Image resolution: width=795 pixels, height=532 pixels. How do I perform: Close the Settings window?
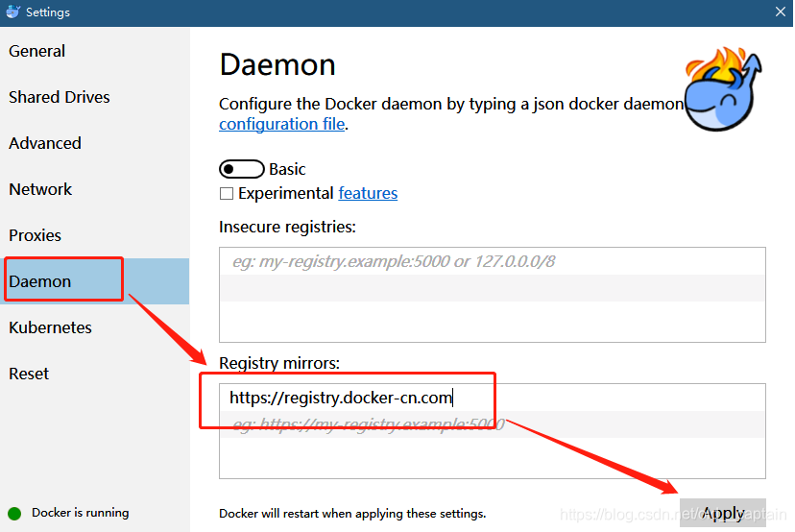(x=781, y=12)
